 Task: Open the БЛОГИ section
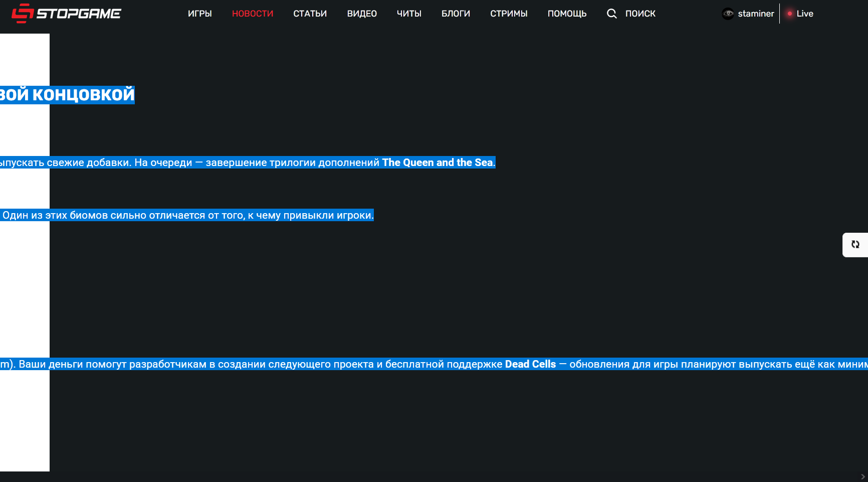tap(456, 14)
